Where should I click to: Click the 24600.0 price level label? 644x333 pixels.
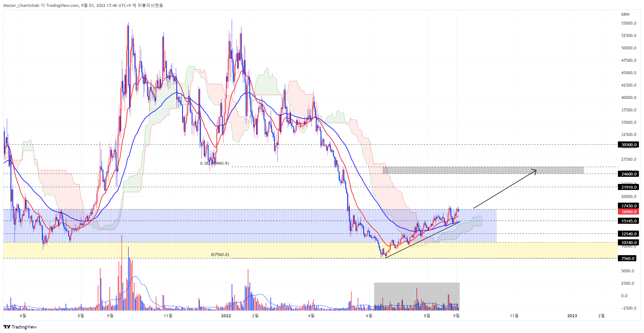point(629,174)
